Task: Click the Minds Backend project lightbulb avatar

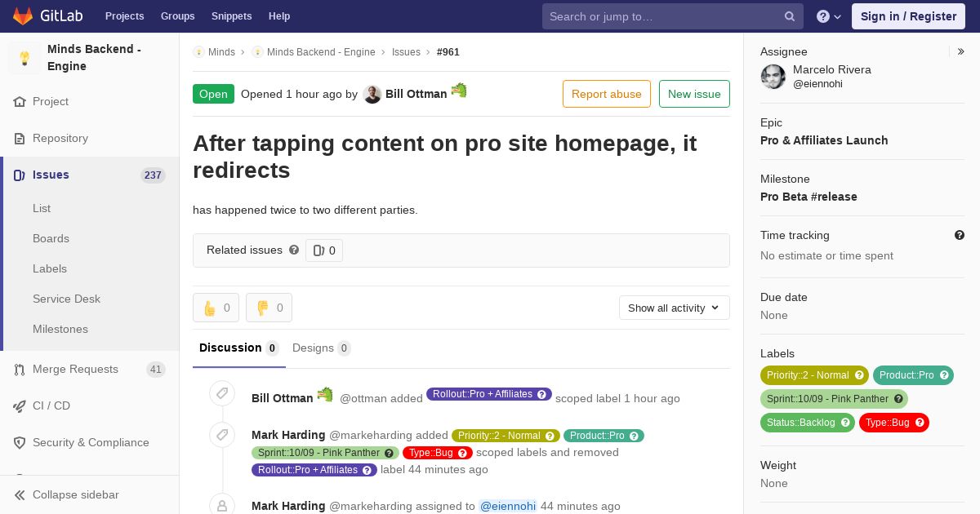Action: tap(24, 58)
